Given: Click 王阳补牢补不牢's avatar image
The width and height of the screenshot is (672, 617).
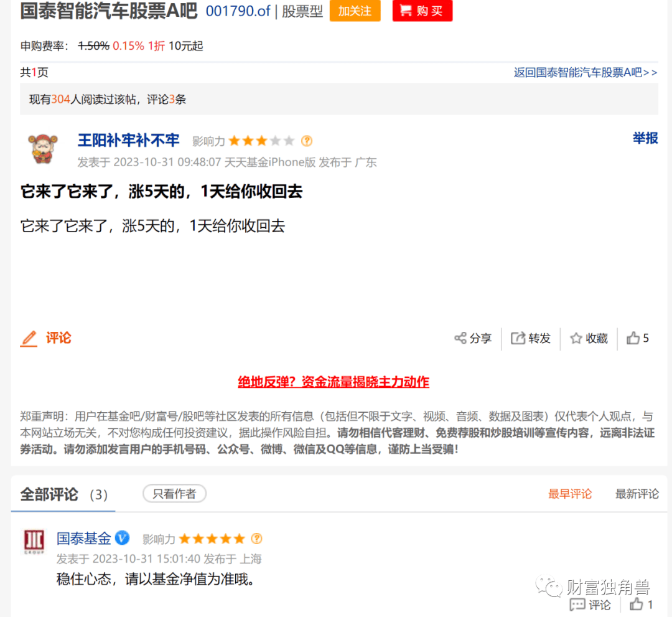Looking at the screenshot, I should click(42, 148).
